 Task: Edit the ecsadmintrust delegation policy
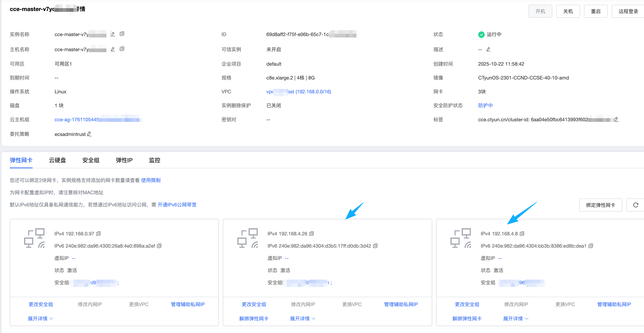(89, 134)
